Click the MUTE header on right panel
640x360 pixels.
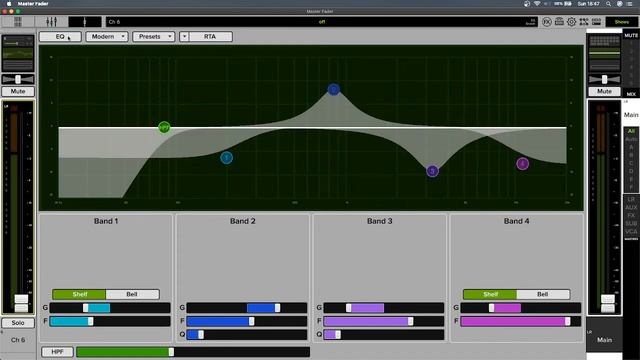631,36
